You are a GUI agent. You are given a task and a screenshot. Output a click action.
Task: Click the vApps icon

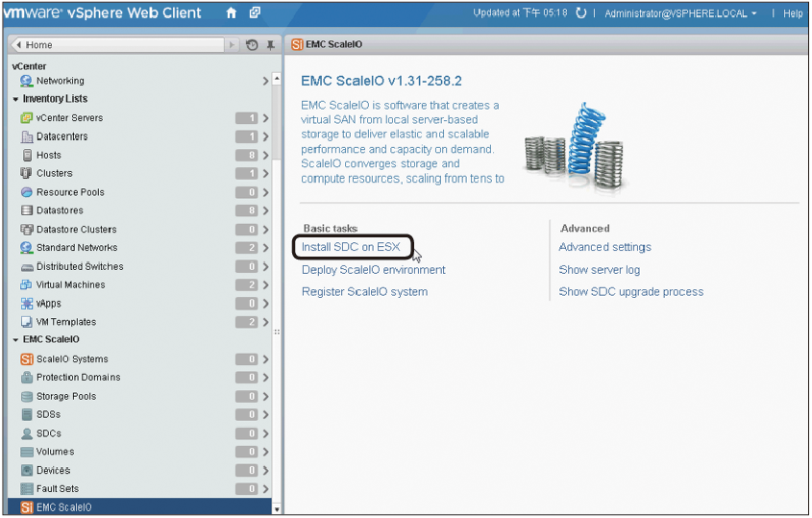click(26, 304)
